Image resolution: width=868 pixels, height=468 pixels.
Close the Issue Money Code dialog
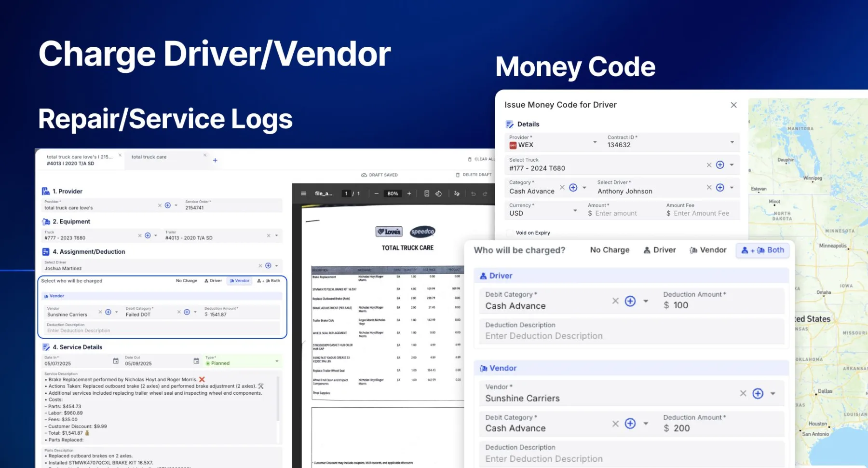733,105
